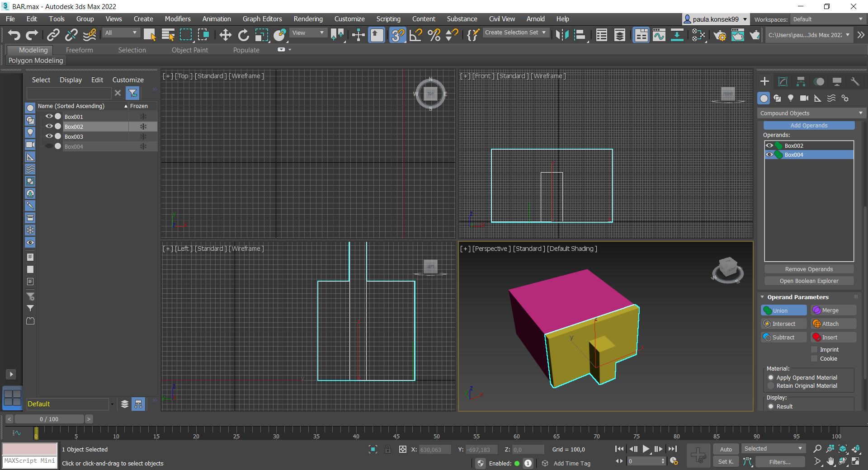Collapse the Operand Parameters rollout

tap(762, 297)
